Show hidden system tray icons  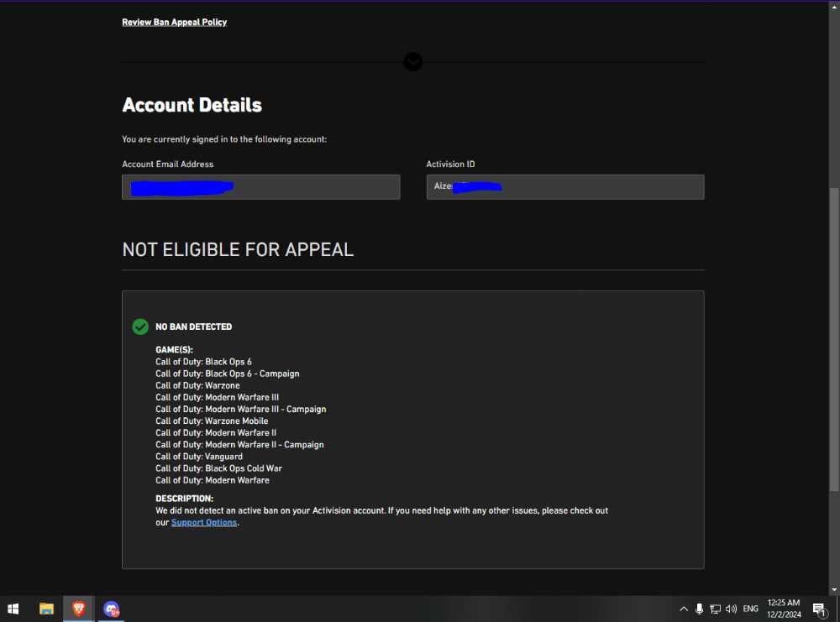684,609
